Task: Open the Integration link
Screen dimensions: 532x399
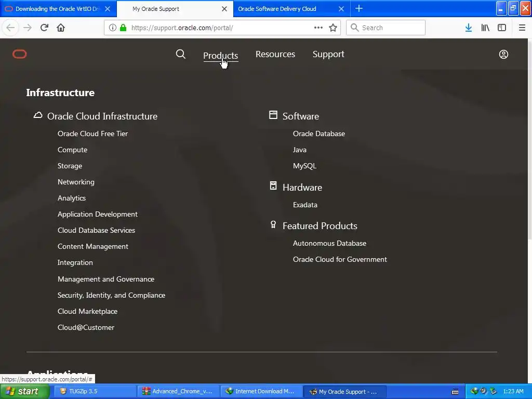Action: pyautogui.click(x=75, y=262)
